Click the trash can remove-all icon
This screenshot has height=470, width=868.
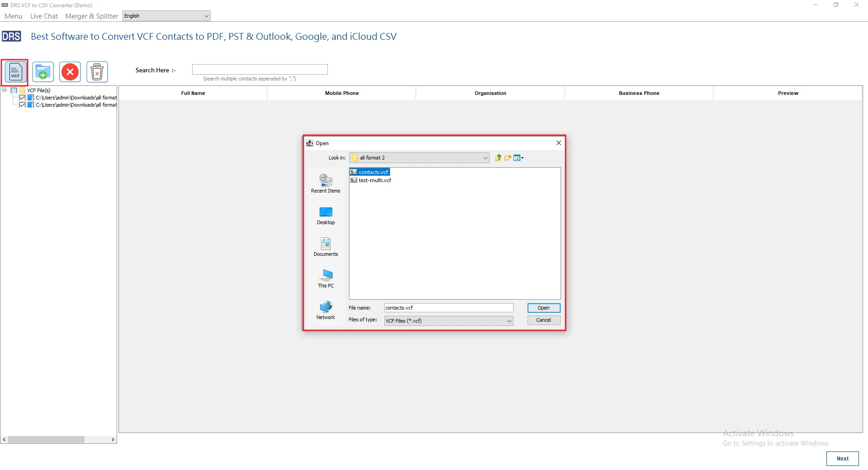pyautogui.click(x=97, y=72)
